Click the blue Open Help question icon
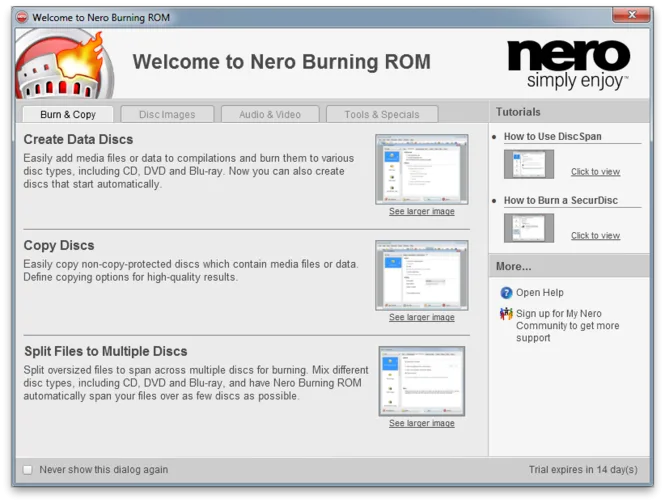The width and height of the screenshot is (665, 503). [x=506, y=293]
